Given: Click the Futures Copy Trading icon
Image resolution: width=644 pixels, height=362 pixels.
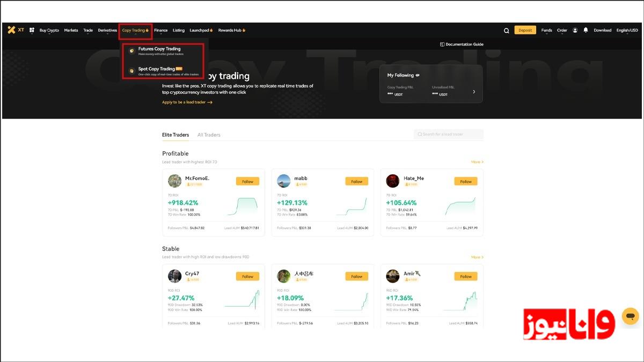Looking at the screenshot, I should [x=132, y=50].
